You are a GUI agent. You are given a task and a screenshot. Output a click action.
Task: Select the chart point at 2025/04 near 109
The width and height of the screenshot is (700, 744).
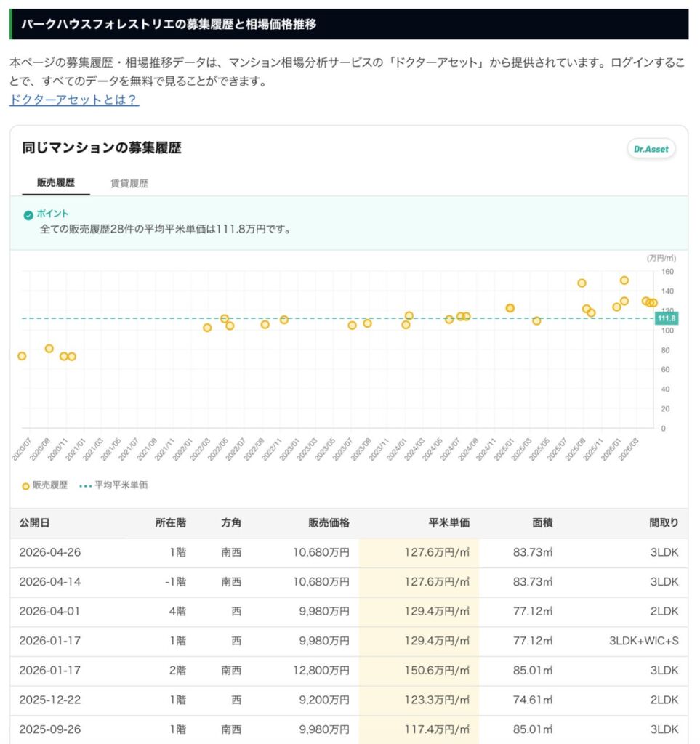click(x=536, y=320)
